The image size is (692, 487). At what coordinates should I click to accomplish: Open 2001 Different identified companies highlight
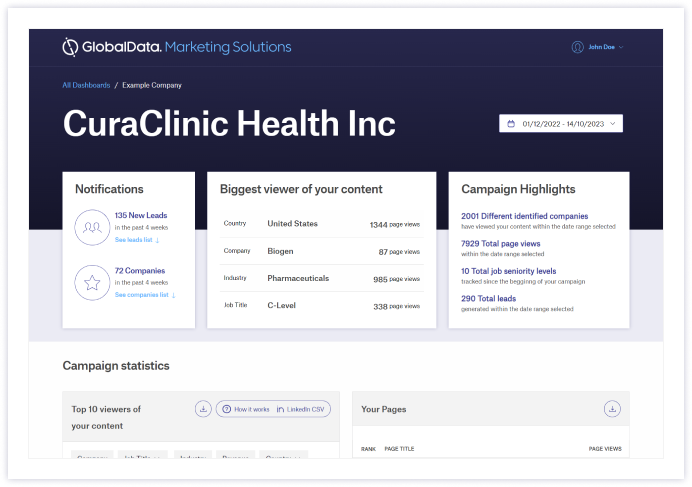524,216
